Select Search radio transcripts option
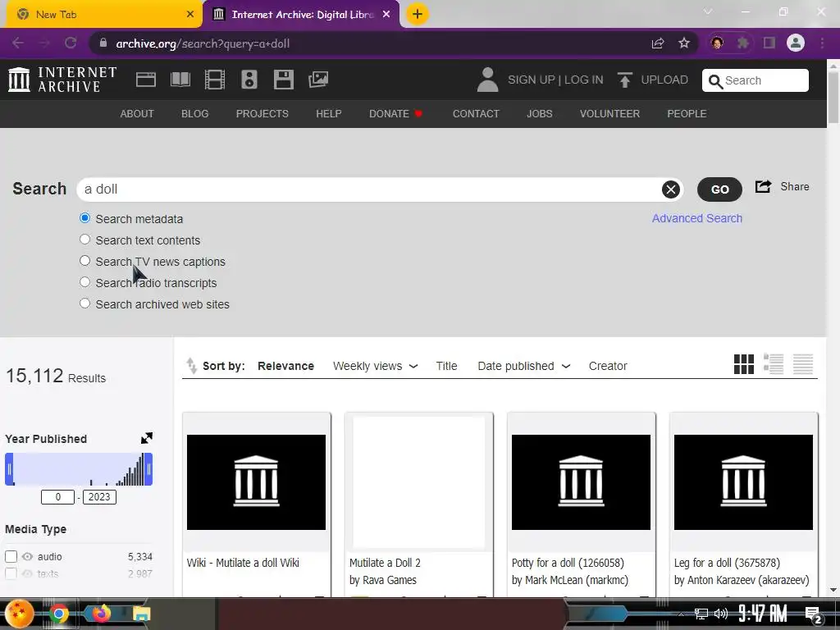The width and height of the screenshot is (840, 630). [x=84, y=282]
